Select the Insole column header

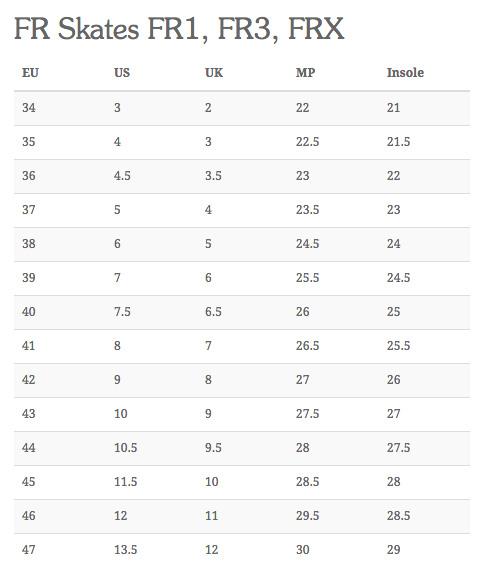(x=405, y=73)
